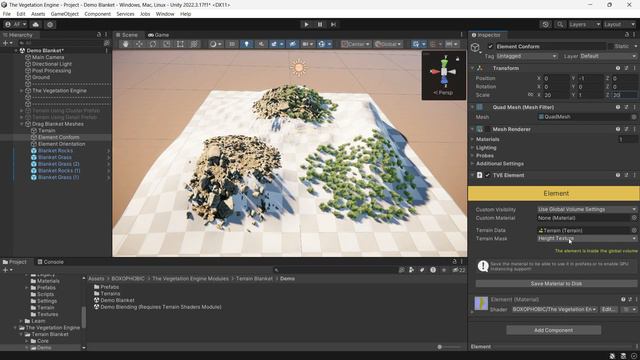Click the Edit shader button
This screenshot has height=360, width=640.
pos(609,309)
